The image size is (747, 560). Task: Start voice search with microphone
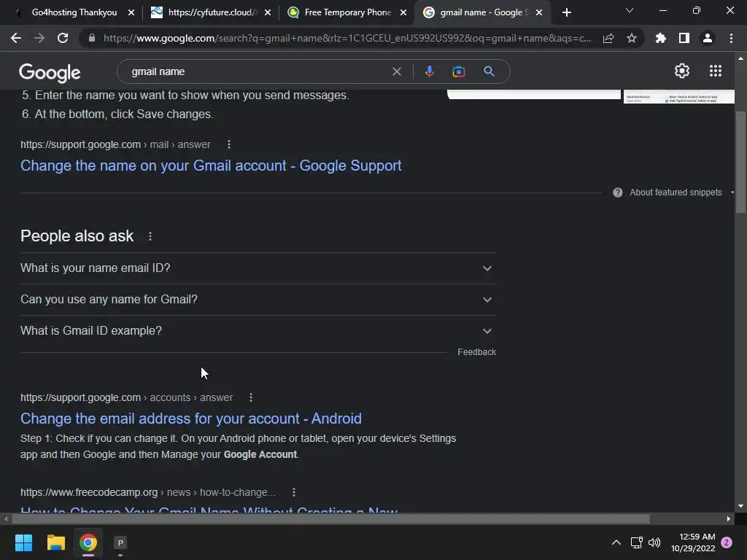coord(429,71)
